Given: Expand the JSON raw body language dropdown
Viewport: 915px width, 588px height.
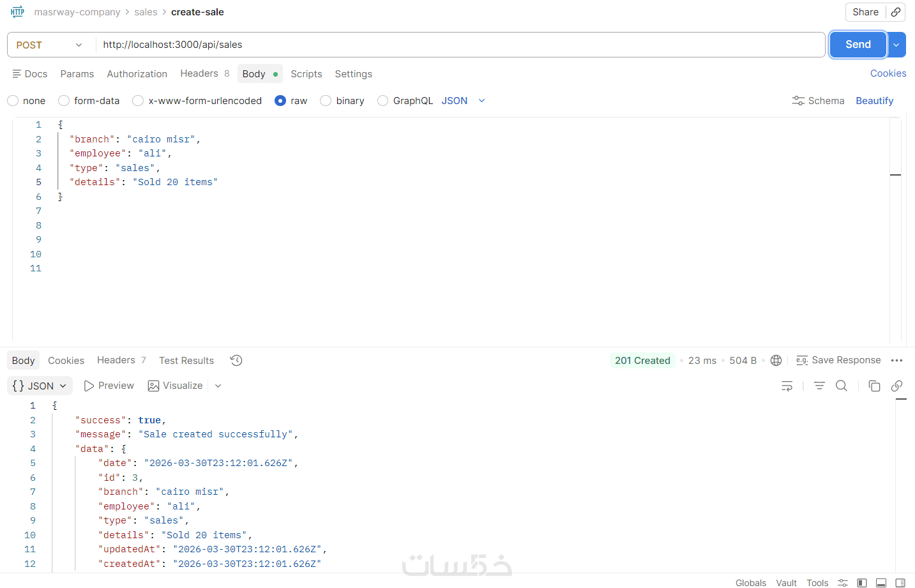Looking at the screenshot, I should point(464,101).
